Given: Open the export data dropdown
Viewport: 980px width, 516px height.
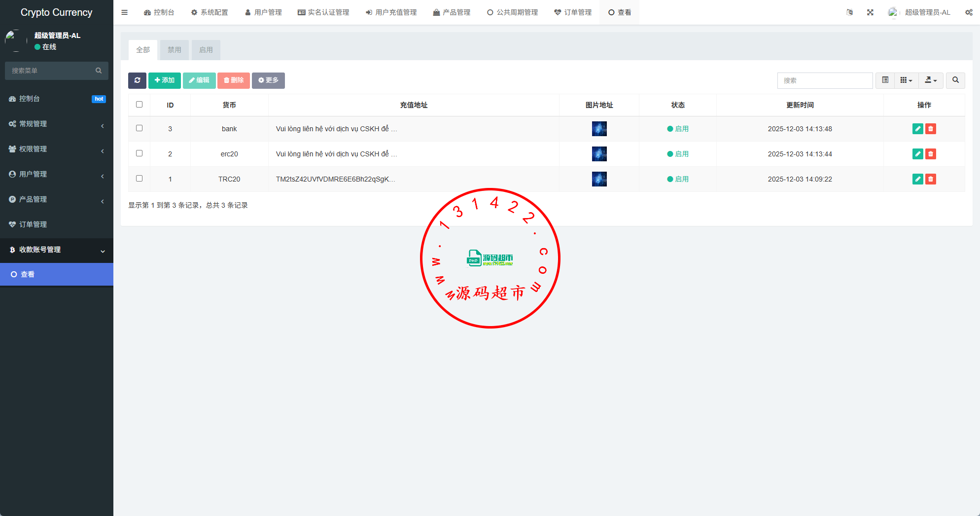Looking at the screenshot, I should pyautogui.click(x=931, y=80).
